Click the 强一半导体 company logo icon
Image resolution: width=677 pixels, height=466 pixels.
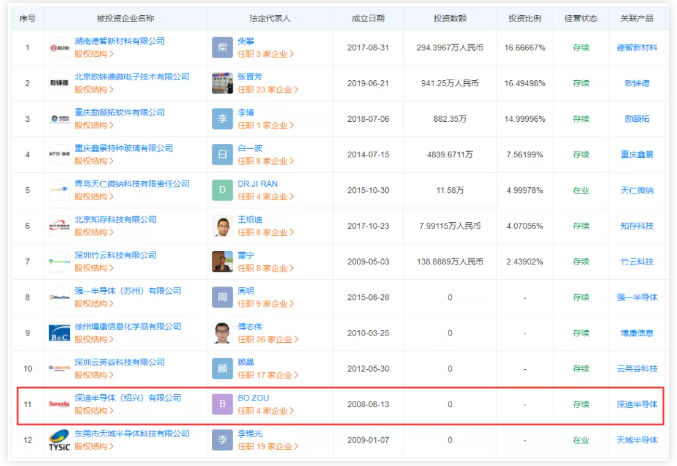coord(59,297)
